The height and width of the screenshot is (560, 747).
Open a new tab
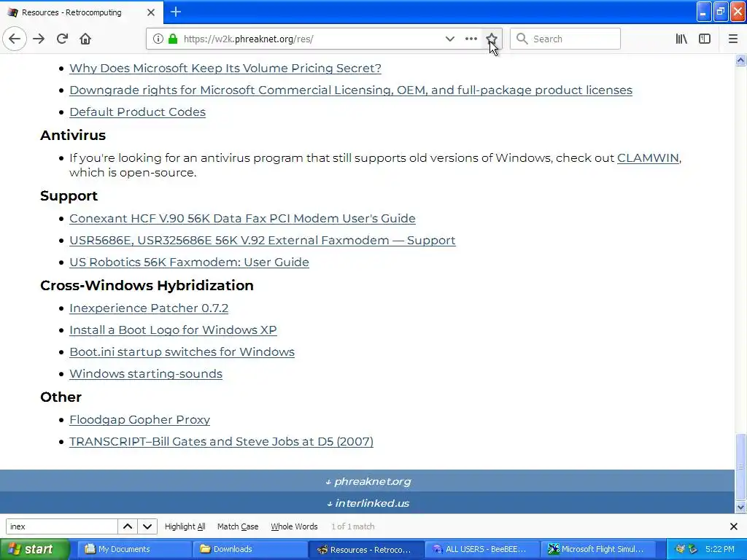click(x=175, y=12)
